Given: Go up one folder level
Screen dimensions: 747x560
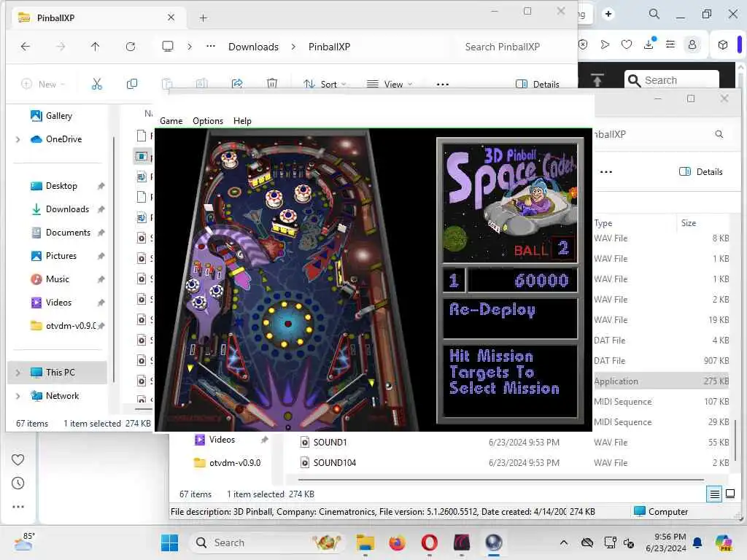Looking at the screenshot, I should (96, 46).
